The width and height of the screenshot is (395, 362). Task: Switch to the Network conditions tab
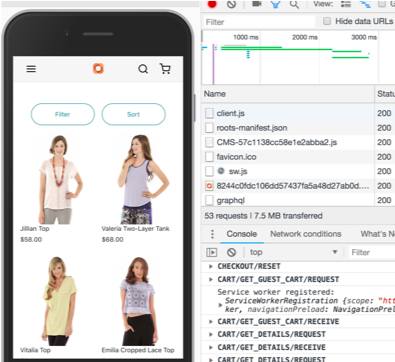coord(306,234)
